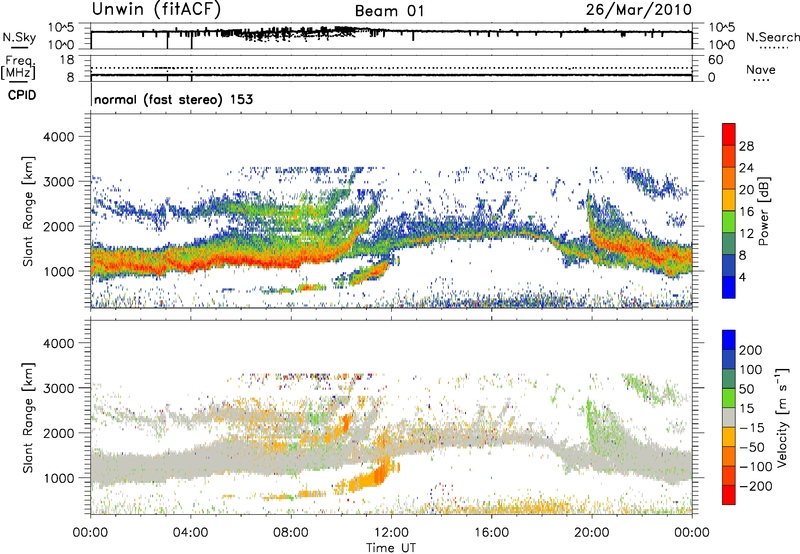Click the '20:00' time axis label
This screenshot has height=554, width=800.
pos(592,533)
